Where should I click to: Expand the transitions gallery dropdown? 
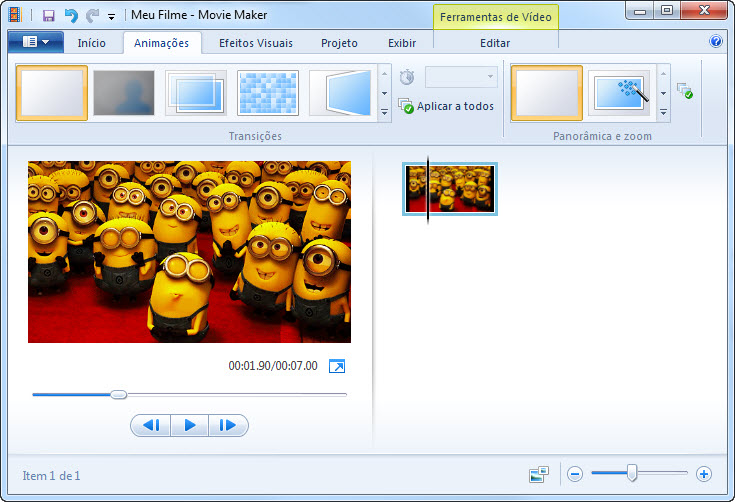(x=385, y=113)
